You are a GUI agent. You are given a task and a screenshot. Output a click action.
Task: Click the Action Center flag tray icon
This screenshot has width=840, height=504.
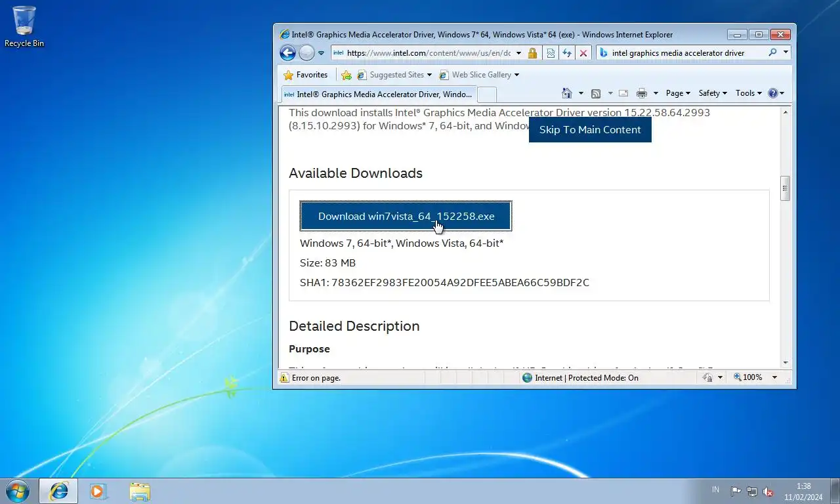pos(736,492)
